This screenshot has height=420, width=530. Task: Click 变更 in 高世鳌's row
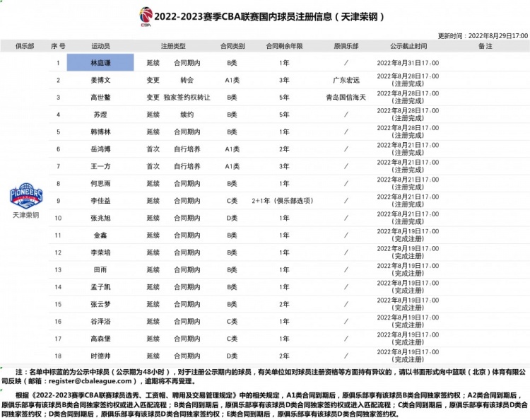(x=153, y=98)
